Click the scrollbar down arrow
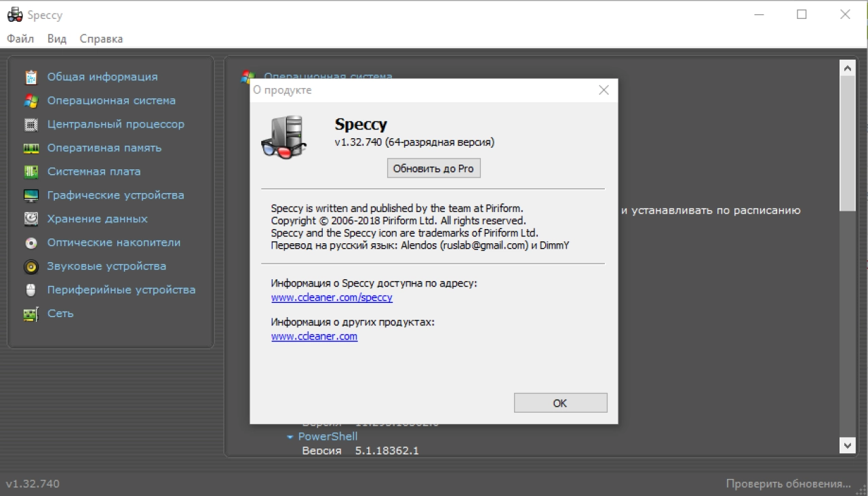868x496 pixels. pos(847,445)
